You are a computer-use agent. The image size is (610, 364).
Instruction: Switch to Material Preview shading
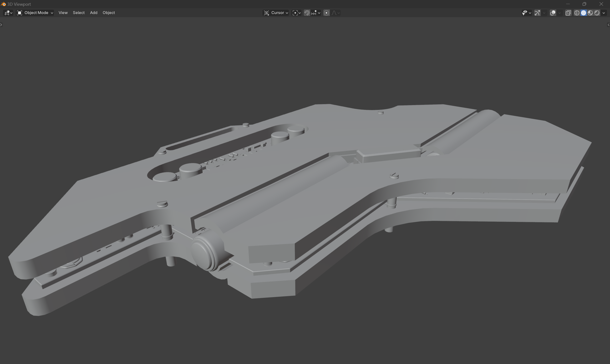pyautogui.click(x=590, y=13)
